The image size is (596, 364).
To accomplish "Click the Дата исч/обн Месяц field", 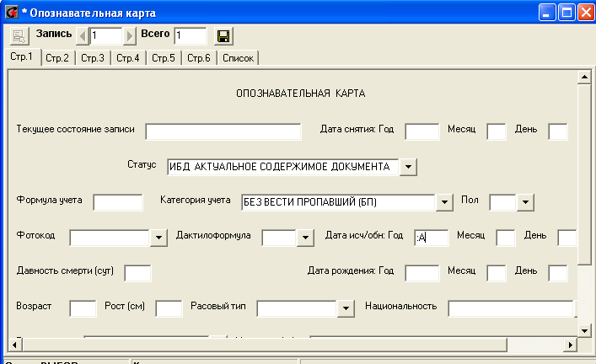I will pyautogui.click(x=506, y=238).
